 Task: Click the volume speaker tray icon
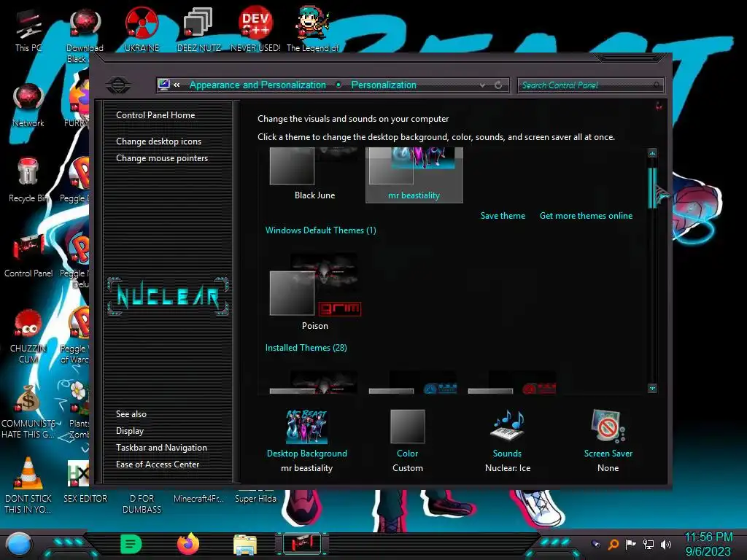(666, 544)
